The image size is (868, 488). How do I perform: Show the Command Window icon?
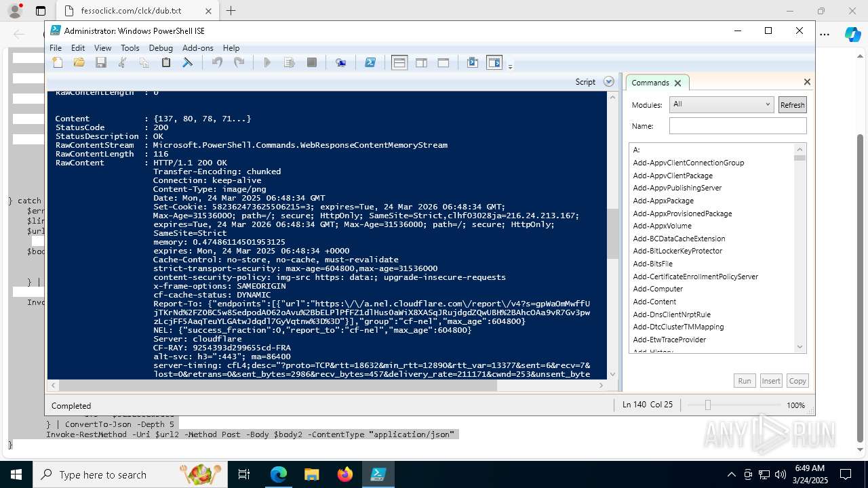[x=473, y=63]
